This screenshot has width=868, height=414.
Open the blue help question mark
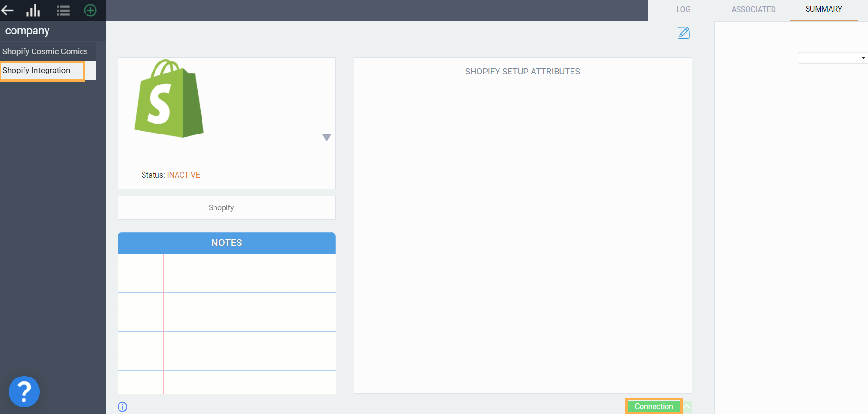tap(24, 391)
